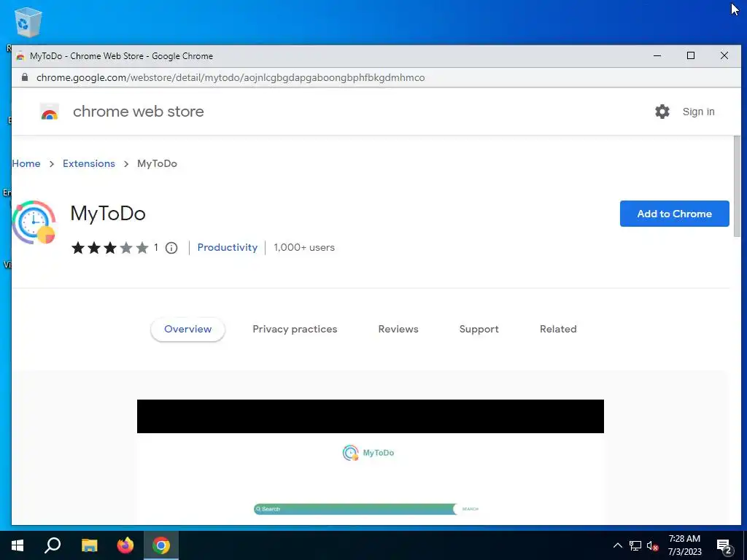Launch Firefox from the taskbar

(x=125, y=545)
